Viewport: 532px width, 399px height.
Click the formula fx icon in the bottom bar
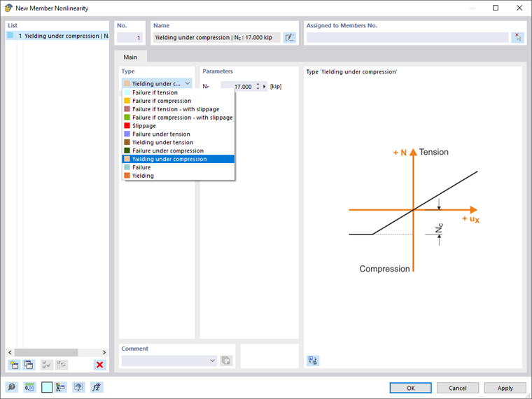(97, 387)
